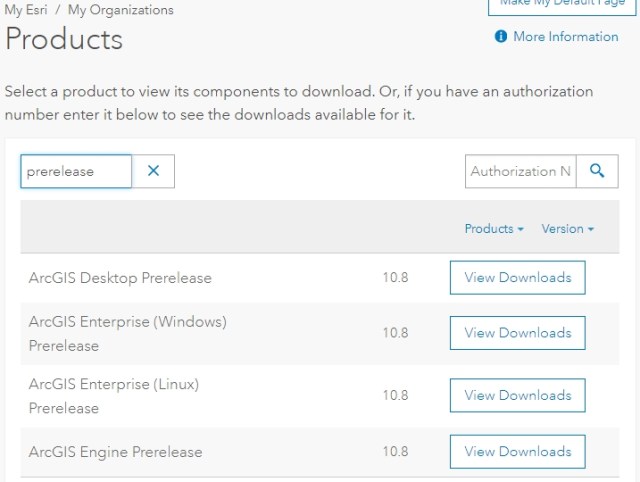Click the magnifier icon beside Authorization Number
The image size is (640, 482).
point(597,171)
